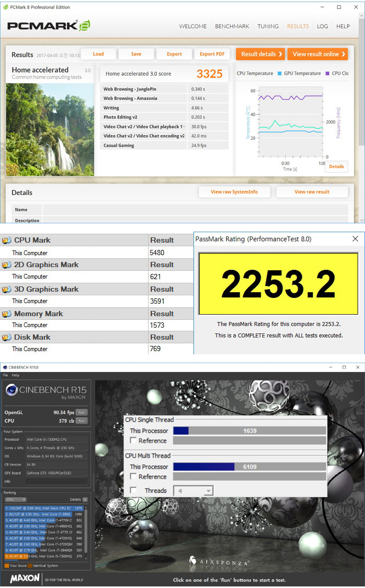Open the WELCOME tab in PCMark
The height and width of the screenshot is (588, 365).
pyautogui.click(x=192, y=26)
